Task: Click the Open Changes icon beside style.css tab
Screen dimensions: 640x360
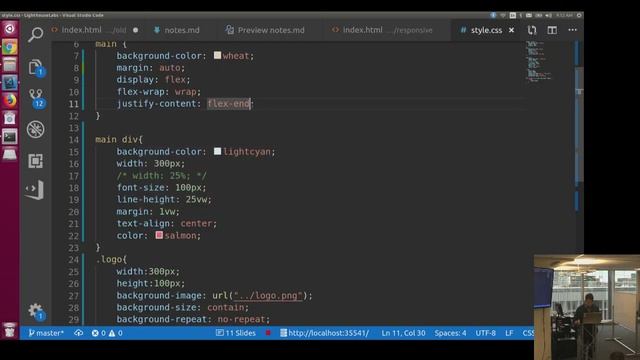Action: point(532,30)
